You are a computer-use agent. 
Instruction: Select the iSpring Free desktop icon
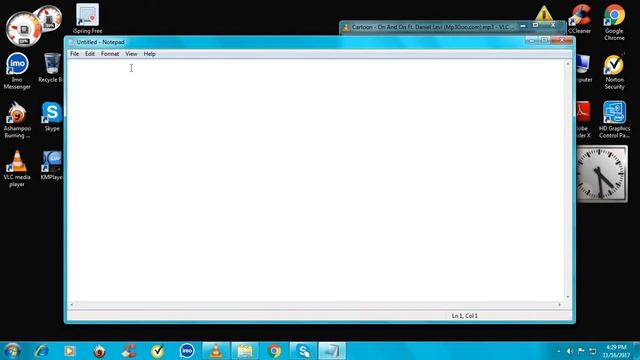click(87, 19)
